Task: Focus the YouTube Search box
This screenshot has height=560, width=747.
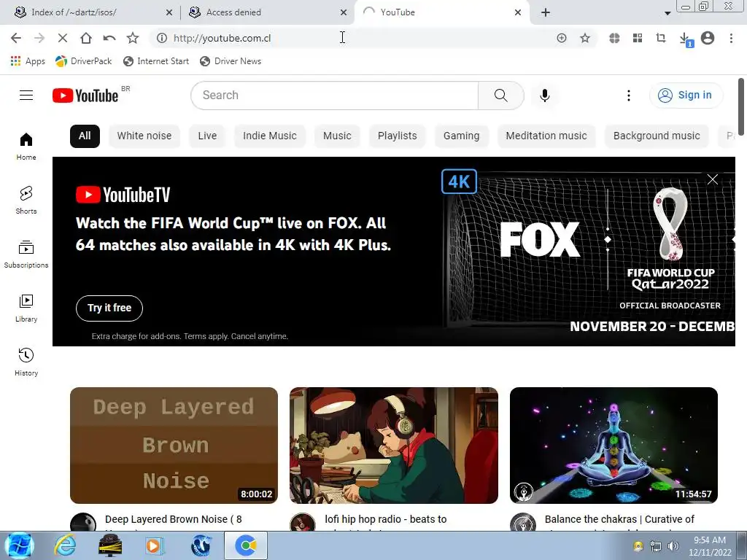Action: click(x=334, y=96)
